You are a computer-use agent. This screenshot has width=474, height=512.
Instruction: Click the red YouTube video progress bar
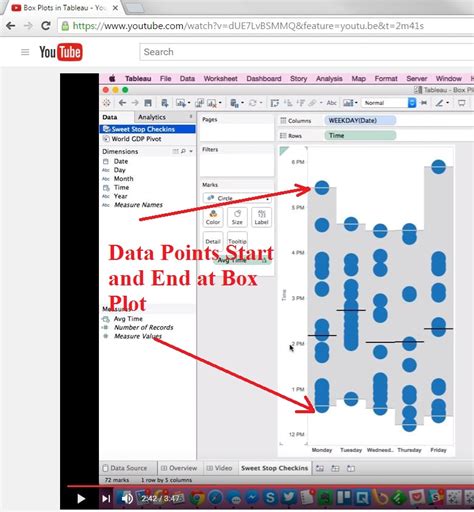[x=270, y=487]
